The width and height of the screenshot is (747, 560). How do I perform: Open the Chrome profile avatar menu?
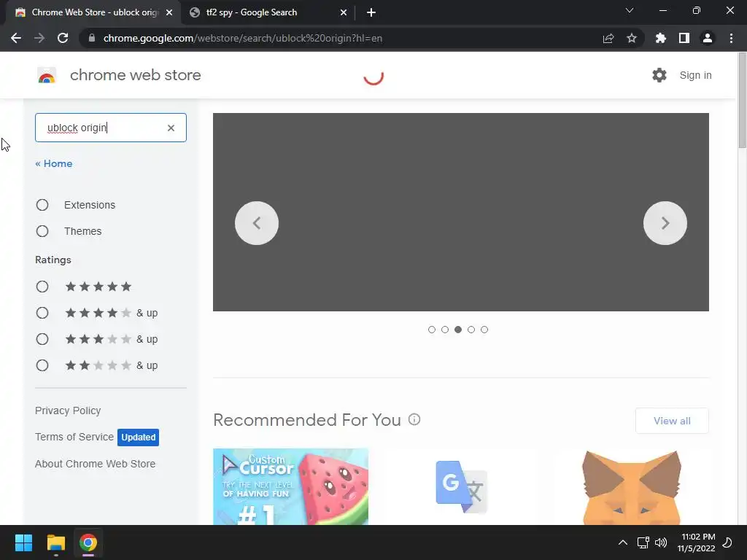click(708, 38)
